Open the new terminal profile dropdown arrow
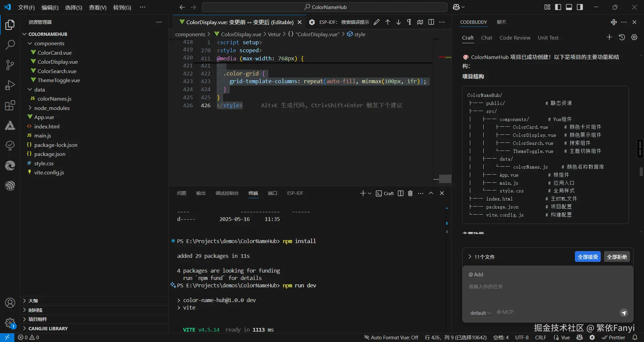Viewport: 644px width, 342px height. (x=370, y=193)
